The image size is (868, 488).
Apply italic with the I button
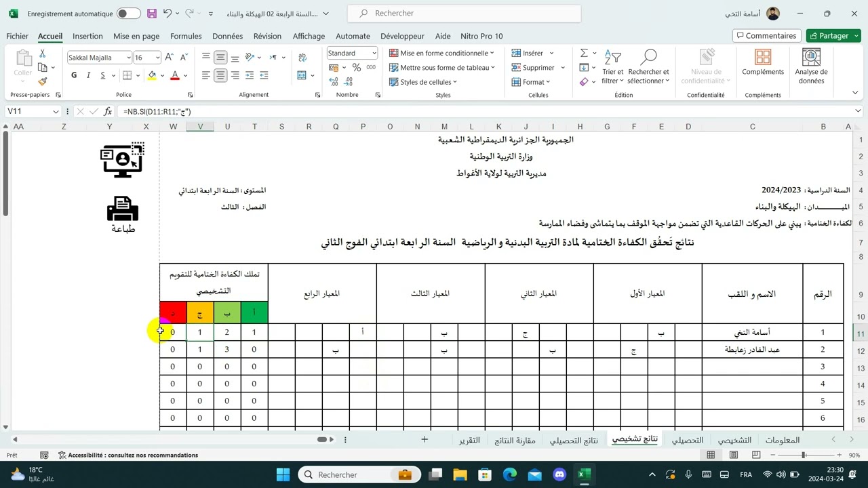coord(88,75)
